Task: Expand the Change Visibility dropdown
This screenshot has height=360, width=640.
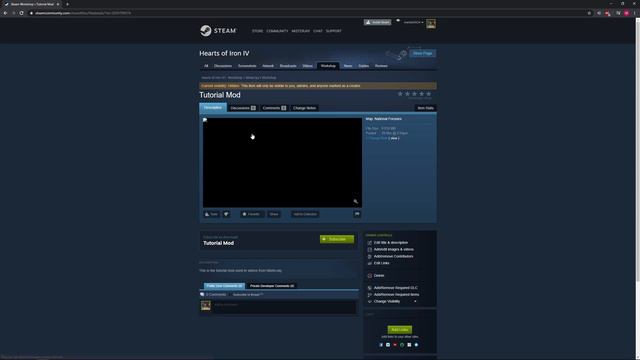Action: 392,302
